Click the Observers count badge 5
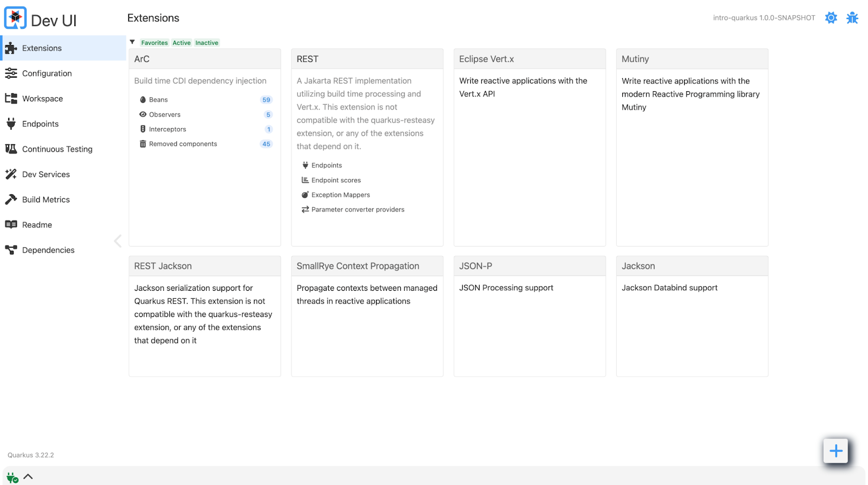Screen dimensions: 868x485 click(268, 114)
